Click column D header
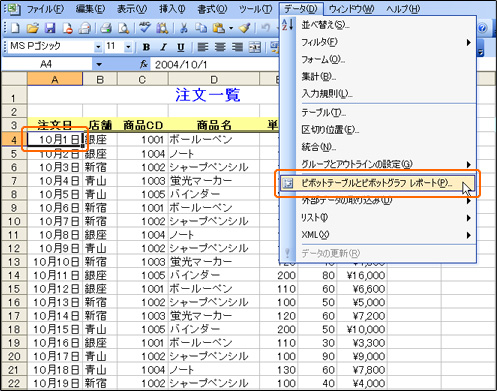 [214, 79]
